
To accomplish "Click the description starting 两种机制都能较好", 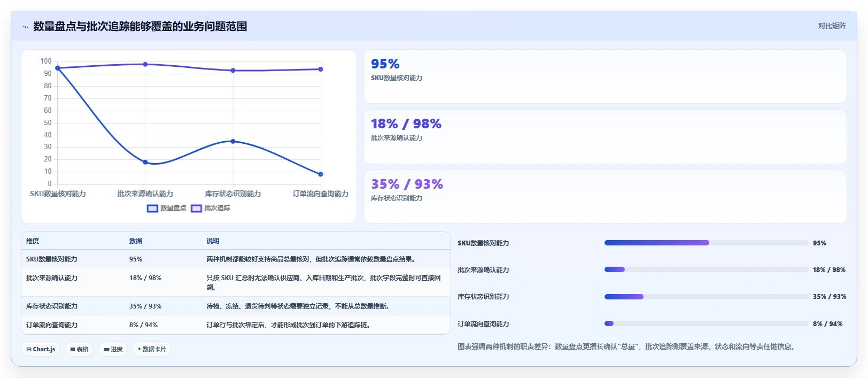I will tap(311, 259).
